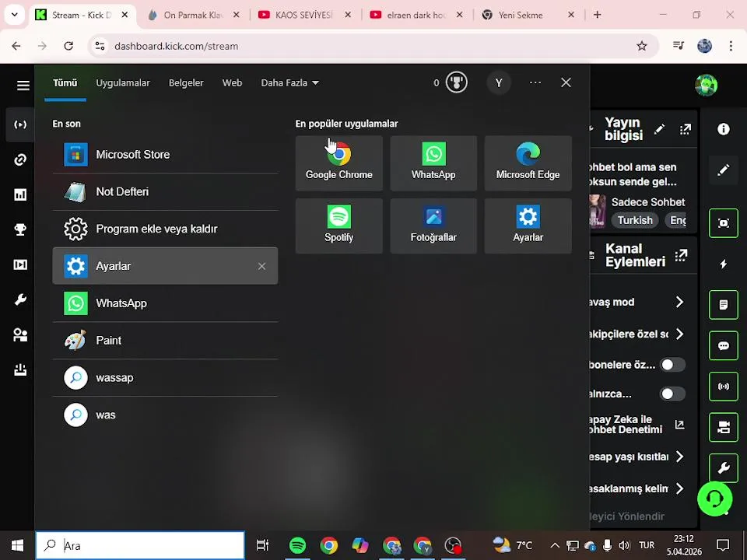Viewport: 747px width, 560px height.
Task: Open WhatsApp in the recent list
Action: 165,303
